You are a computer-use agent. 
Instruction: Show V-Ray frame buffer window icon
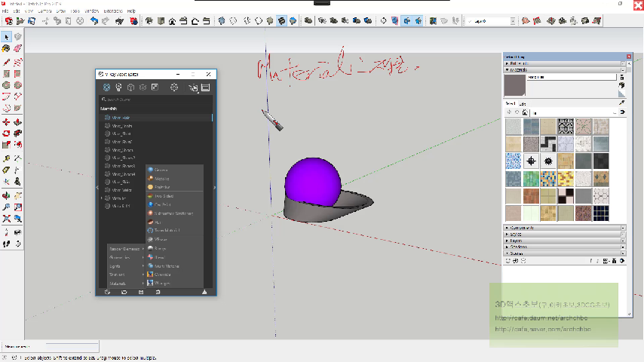[x=206, y=87]
